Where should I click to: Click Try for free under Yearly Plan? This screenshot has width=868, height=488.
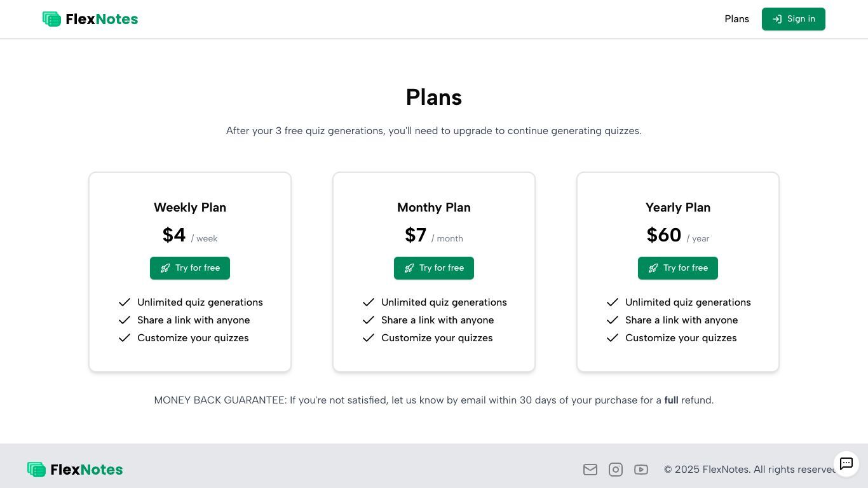[678, 268]
